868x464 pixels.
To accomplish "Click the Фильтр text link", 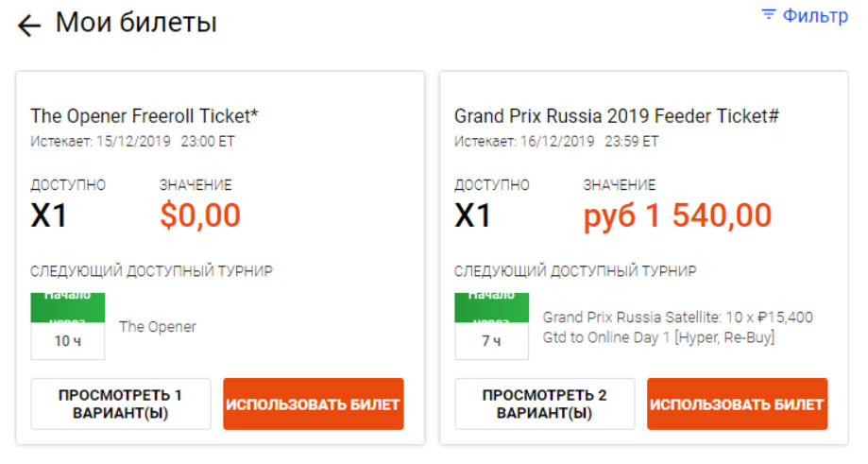I will tap(815, 15).
